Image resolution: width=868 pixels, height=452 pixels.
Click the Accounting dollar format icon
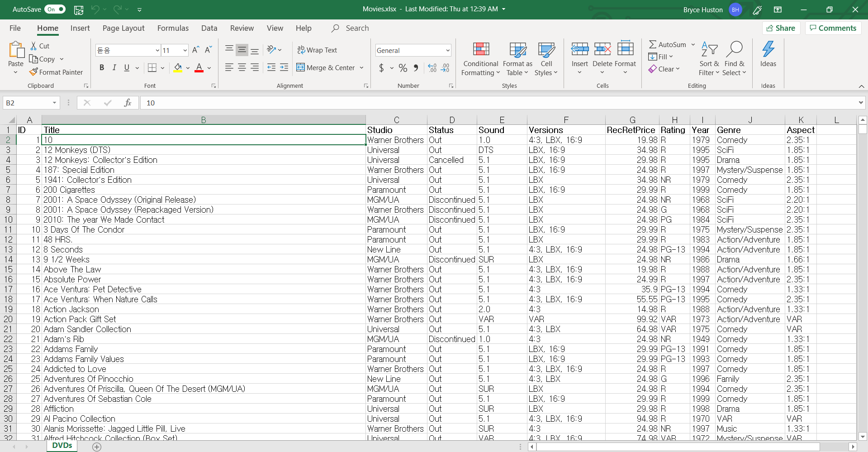pyautogui.click(x=381, y=68)
